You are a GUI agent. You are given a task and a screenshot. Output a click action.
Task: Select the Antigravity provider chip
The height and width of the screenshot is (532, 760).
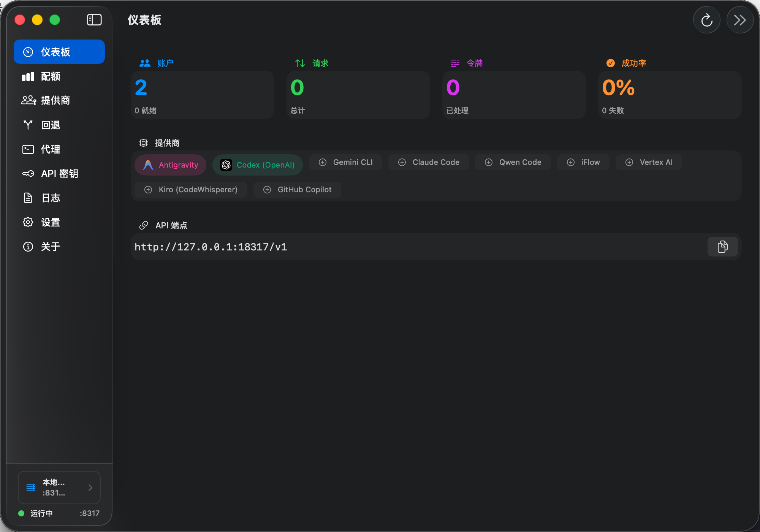(171, 165)
